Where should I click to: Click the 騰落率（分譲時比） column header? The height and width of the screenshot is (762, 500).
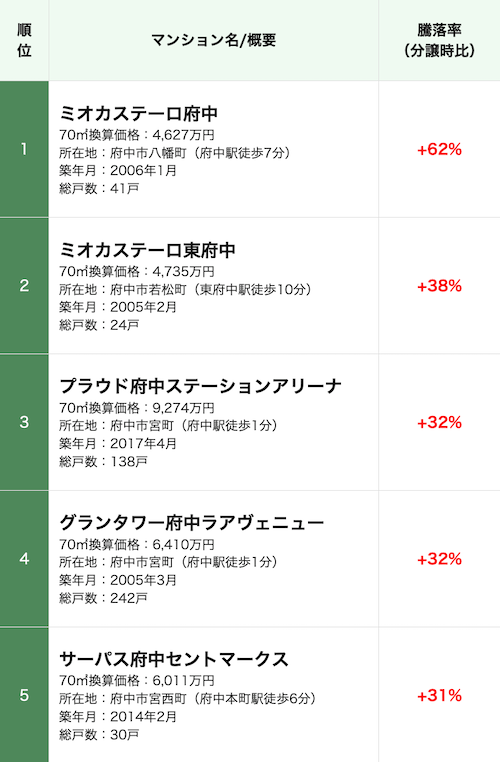pyautogui.click(x=439, y=40)
